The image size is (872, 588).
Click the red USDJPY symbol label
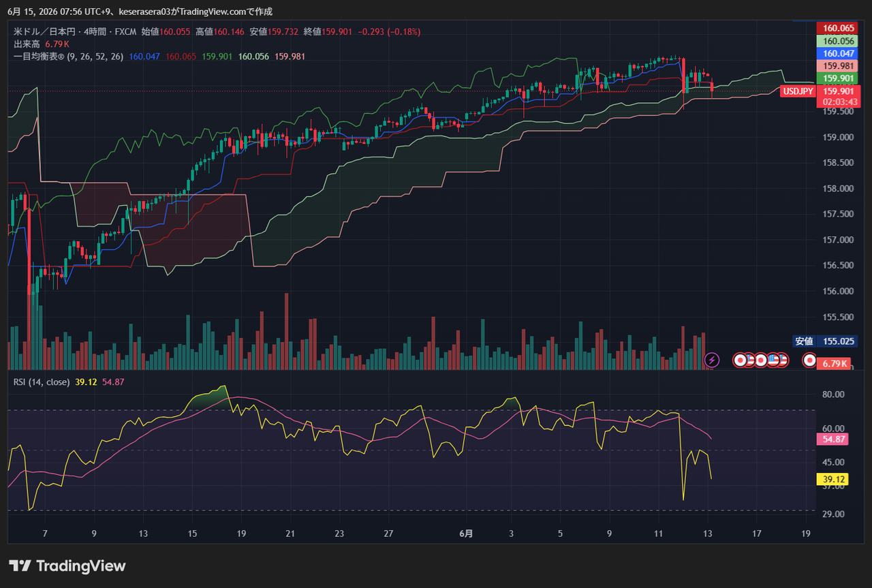click(x=798, y=91)
